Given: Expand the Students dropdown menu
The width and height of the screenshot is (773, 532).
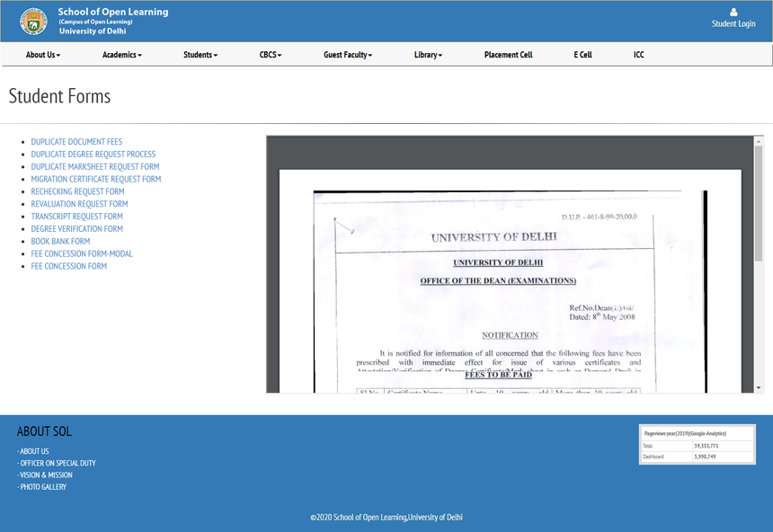Looking at the screenshot, I should (x=200, y=55).
